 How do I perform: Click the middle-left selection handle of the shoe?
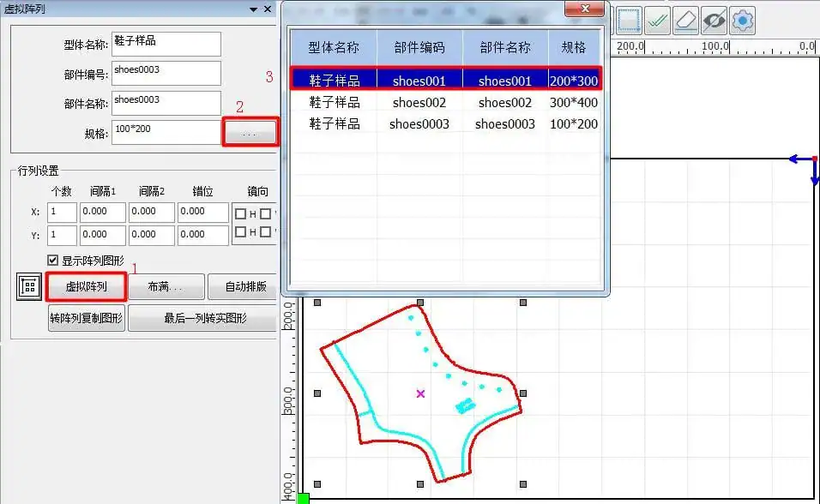(x=317, y=393)
